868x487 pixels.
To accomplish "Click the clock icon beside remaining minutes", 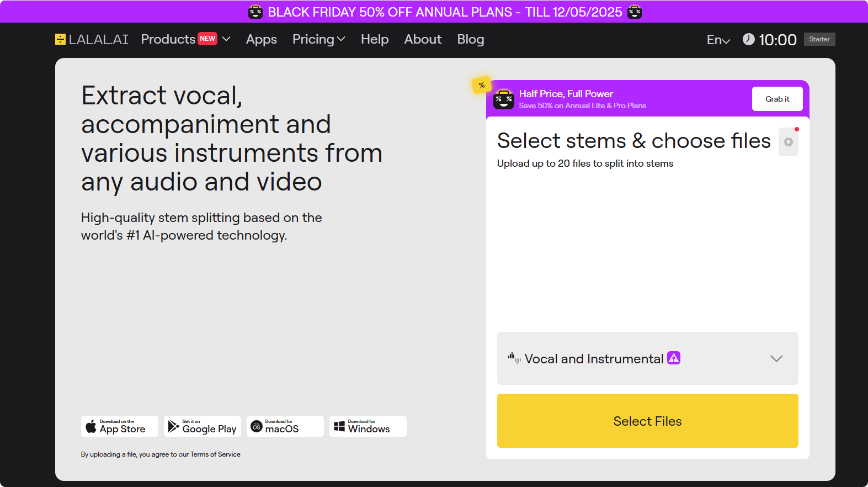I will point(748,39).
